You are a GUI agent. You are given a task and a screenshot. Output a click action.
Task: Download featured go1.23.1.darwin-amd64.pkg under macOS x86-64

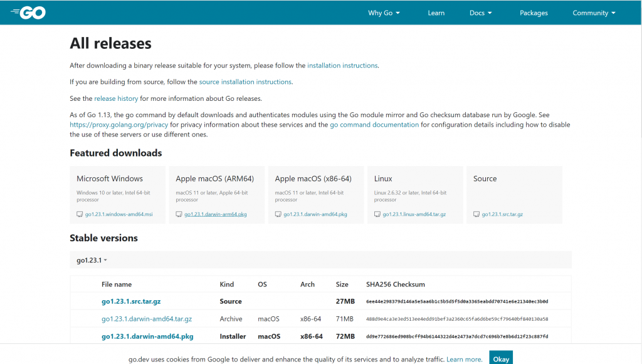[x=315, y=214]
